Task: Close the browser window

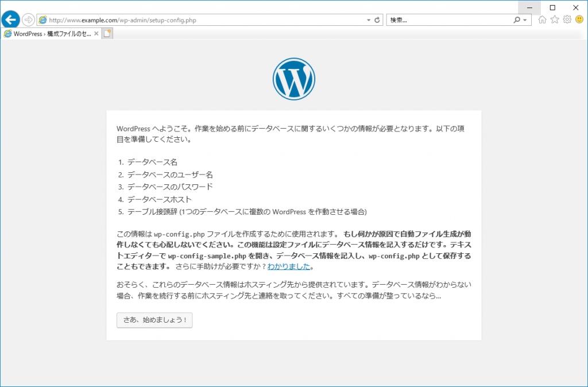Action: click(x=575, y=7)
